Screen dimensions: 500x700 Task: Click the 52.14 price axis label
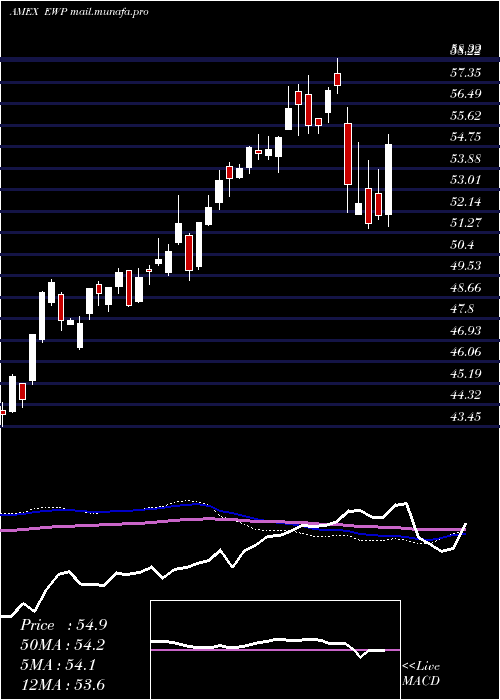pyautogui.click(x=466, y=202)
